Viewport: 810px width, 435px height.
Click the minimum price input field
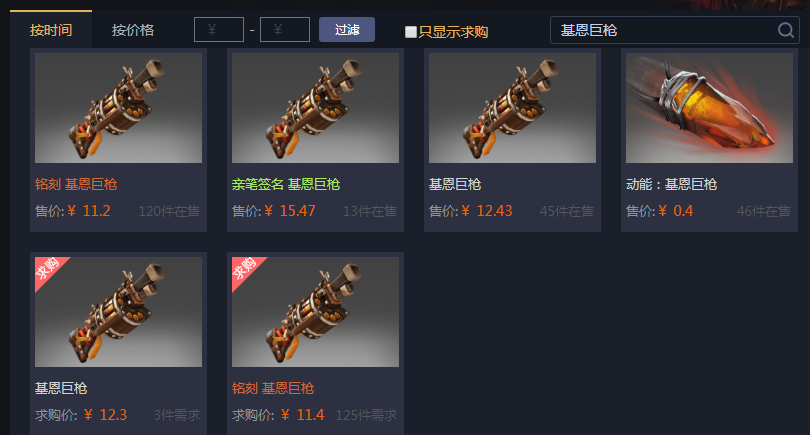(x=219, y=29)
